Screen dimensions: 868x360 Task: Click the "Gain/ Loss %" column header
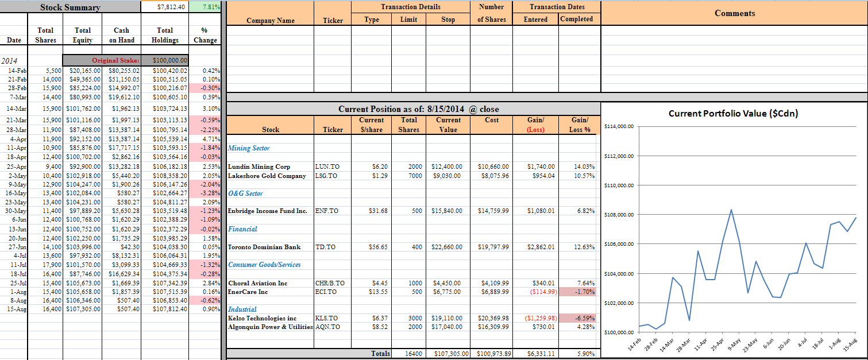coord(580,125)
